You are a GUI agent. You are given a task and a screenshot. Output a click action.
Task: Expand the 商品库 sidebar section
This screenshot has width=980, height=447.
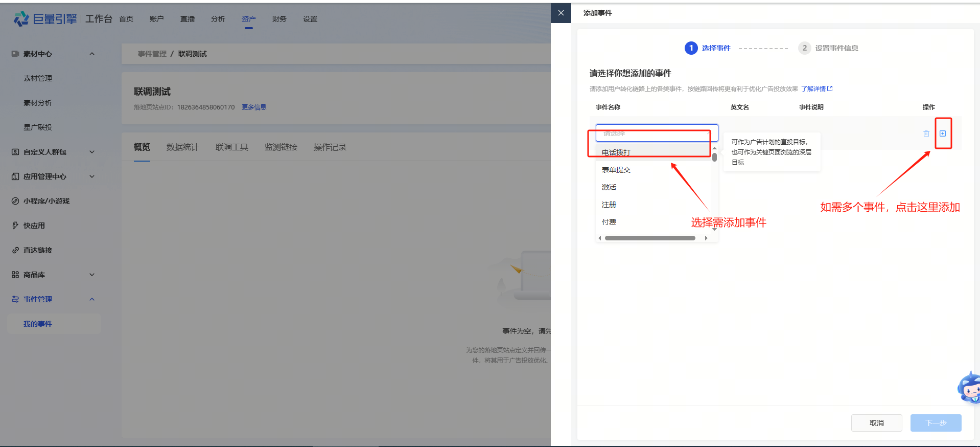coord(92,275)
